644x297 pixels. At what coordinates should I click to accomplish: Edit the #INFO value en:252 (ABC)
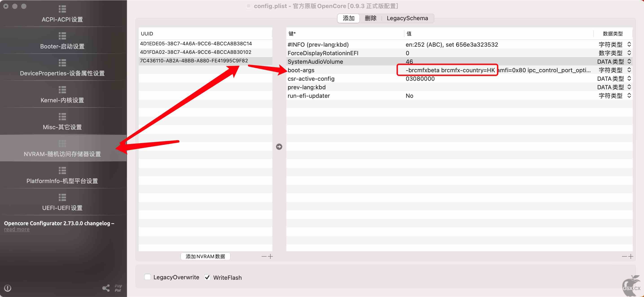click(451, 44)
